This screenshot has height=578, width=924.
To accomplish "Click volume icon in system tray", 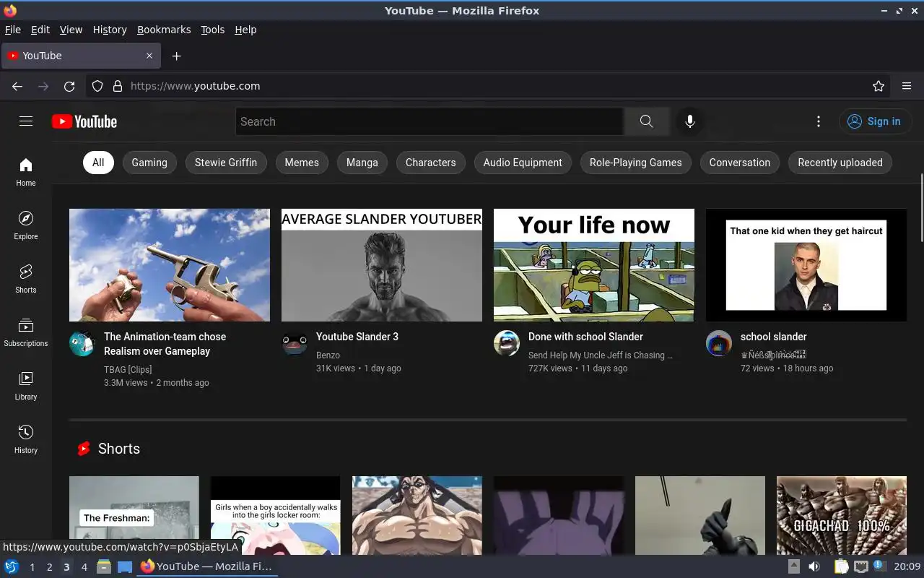I will click(814, 566).
